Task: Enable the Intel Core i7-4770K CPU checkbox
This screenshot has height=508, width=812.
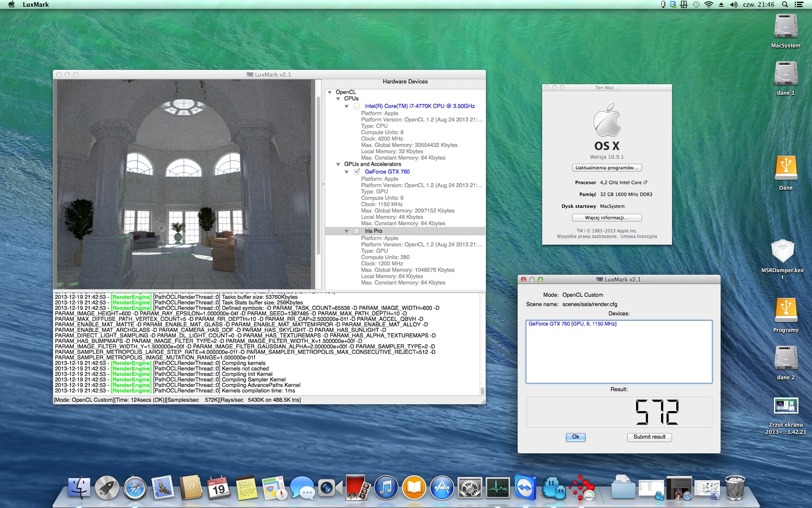Action: click(357, 106)
